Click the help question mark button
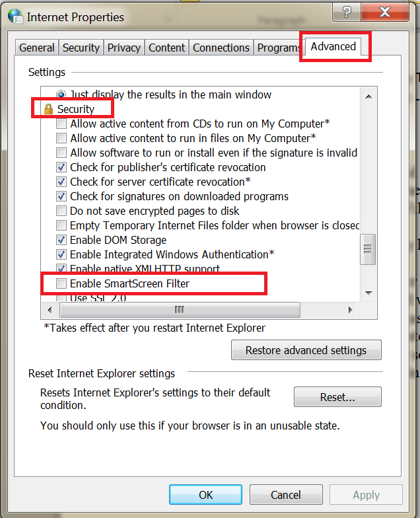Viewport: 420px width, 518px height. tap(347, 11)
